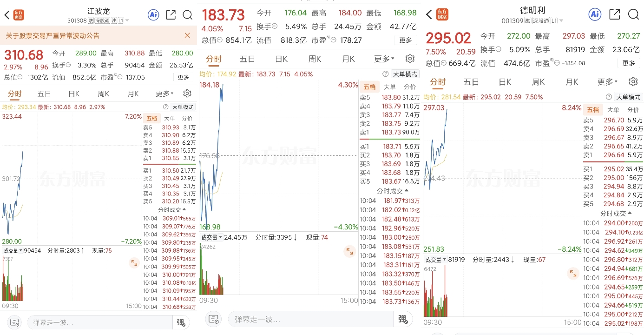The image size is (644, 335).
Task: Open 成交量 dropdown in the middle panel
Action: 211,237
